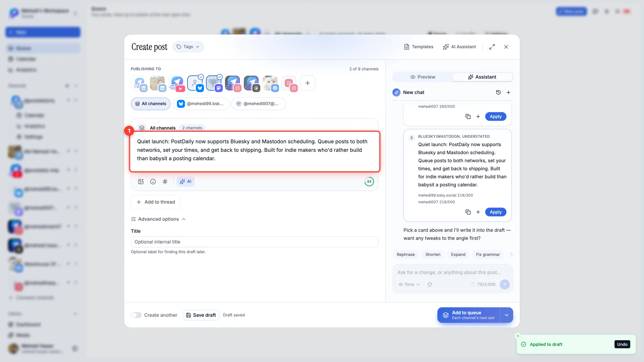The height and width of the screenshot is (362, 644).
Task: Deselect the Mastodon channel avatar
Action: click(x=214, y=83)
